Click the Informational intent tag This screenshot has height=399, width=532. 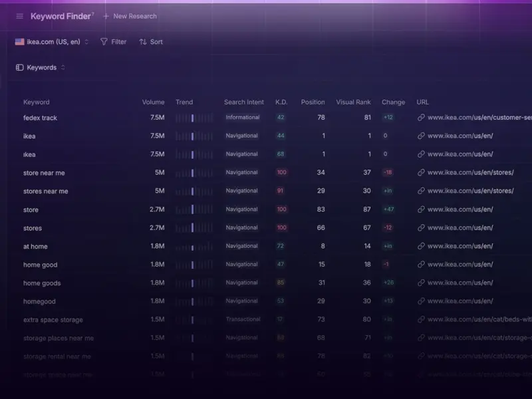click(x=243, y=118)
